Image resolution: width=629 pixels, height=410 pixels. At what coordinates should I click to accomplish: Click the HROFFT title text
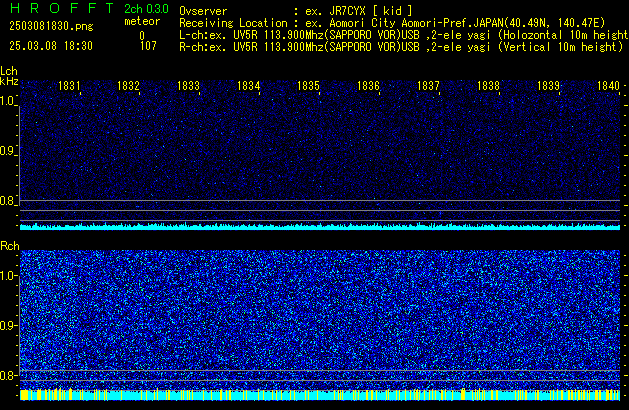pyautogui.click(x=62, y=8)
